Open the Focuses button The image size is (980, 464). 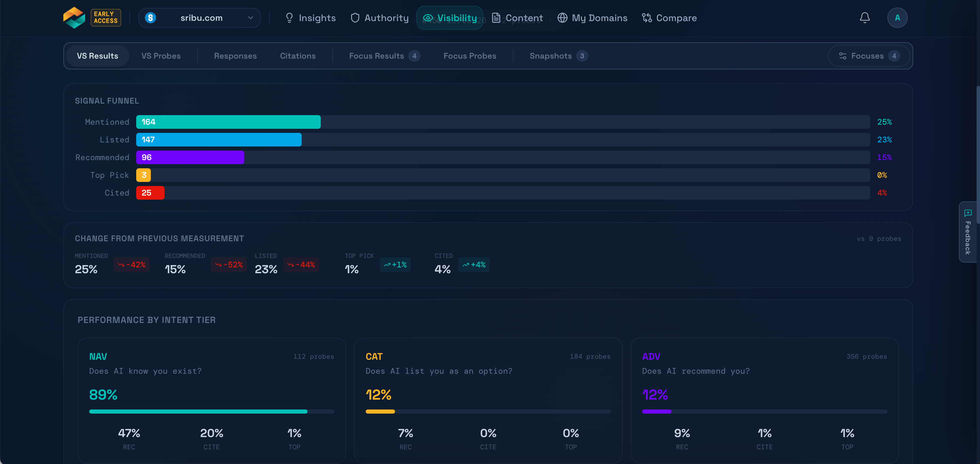click(869, 56)
